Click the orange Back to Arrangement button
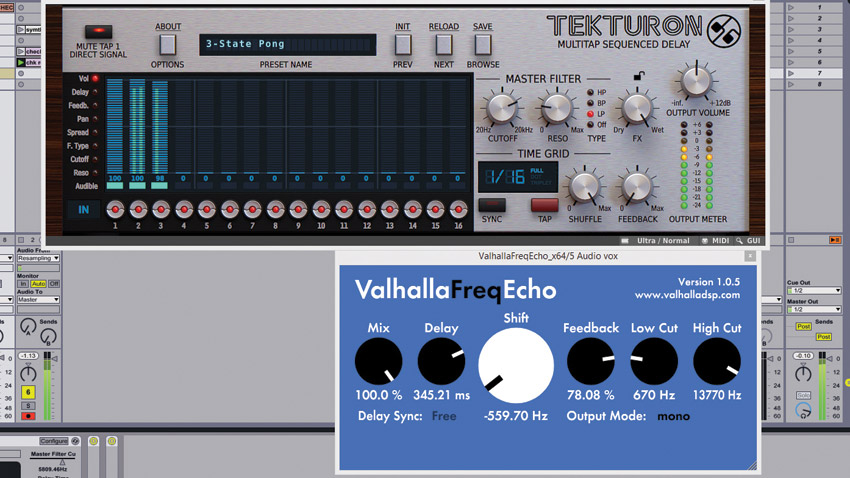This screenshot has width=850, height=478. pyautogui.click(x=835, y=240)
